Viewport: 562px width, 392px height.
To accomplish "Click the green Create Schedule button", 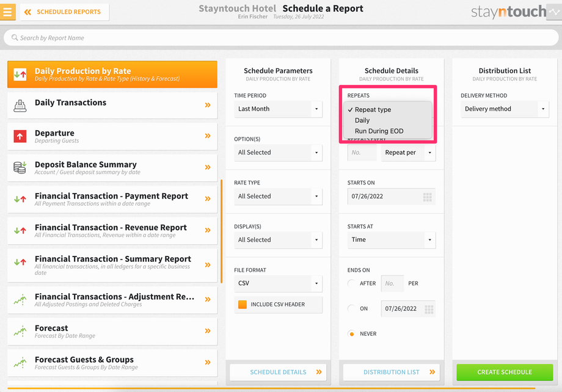I will [505, 372].
